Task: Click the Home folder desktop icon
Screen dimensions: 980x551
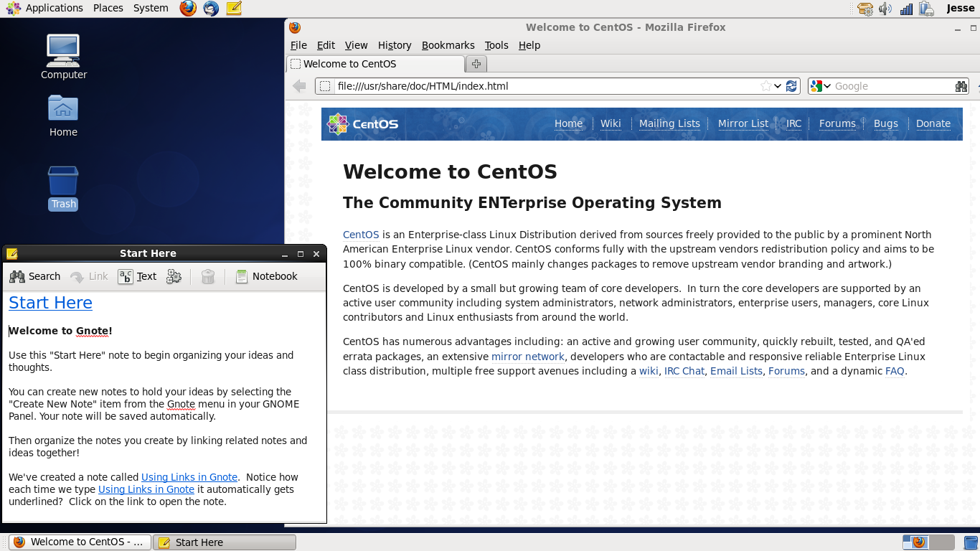Action: coord(63,116)
